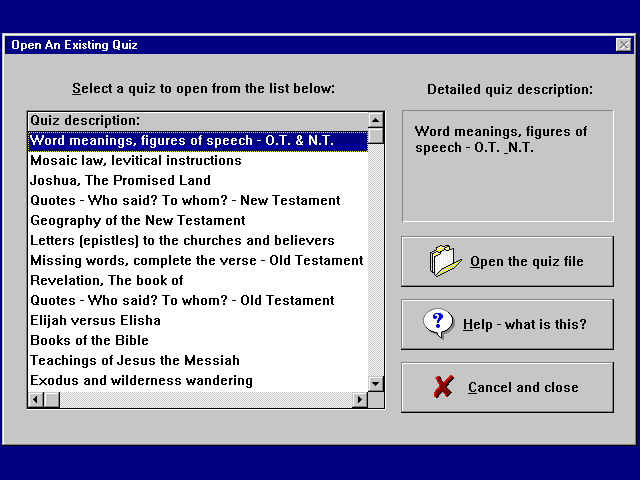Click the red X cancel icon
The image size is (640, 480).
pyautogui.click(x=445, y=387)
